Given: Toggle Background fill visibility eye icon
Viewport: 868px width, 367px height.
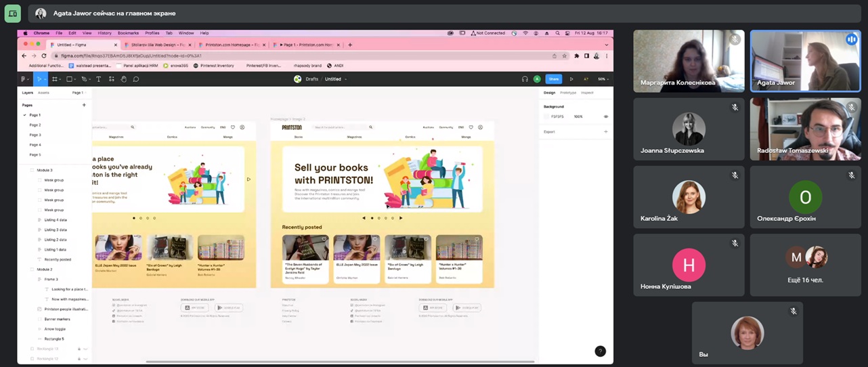Looking at the screenshot, I should 605,116.
